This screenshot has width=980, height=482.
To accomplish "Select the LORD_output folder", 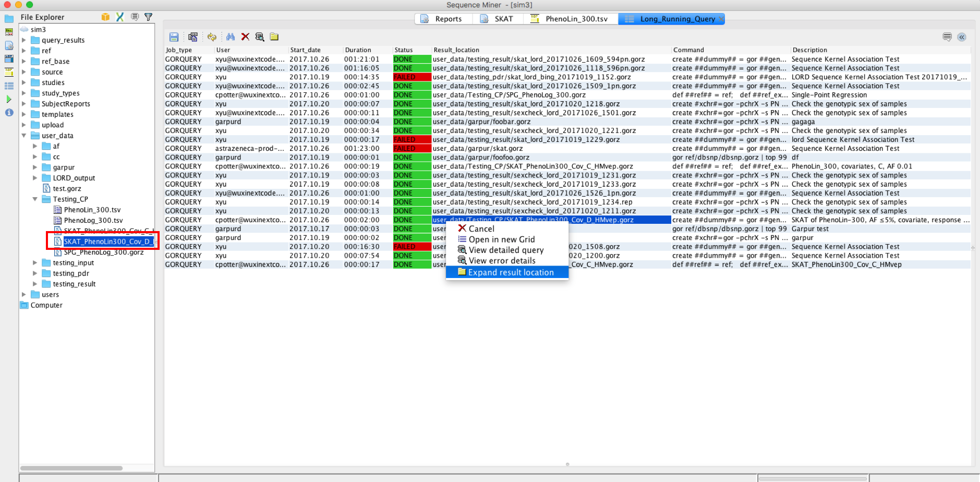I will 74,178.
